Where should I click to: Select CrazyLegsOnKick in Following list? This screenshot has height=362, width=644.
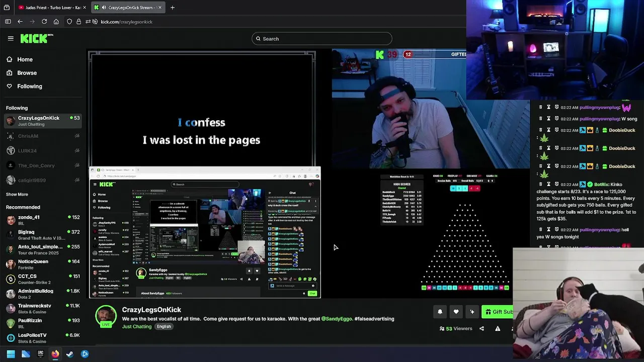43,121
